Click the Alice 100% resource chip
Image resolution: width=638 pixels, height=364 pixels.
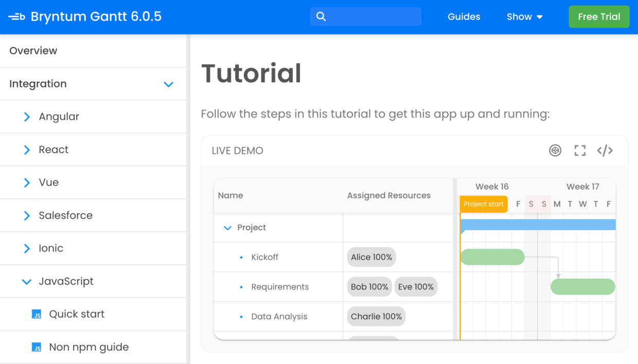coord(371,257)
